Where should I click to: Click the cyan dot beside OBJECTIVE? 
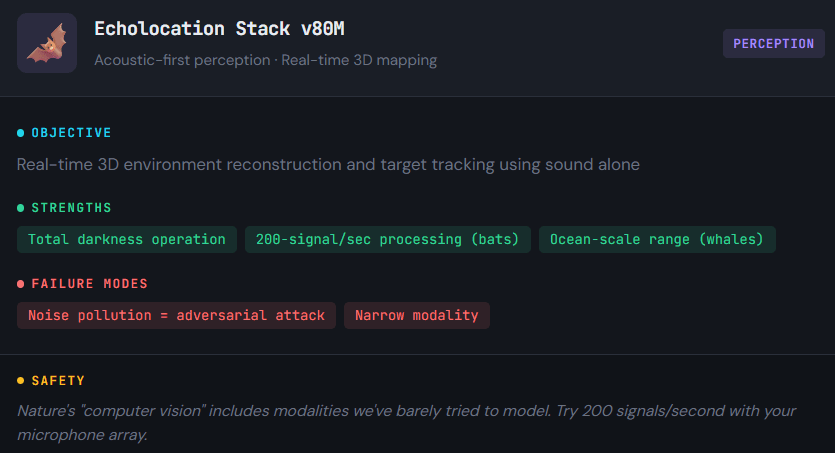coord(21,133)
